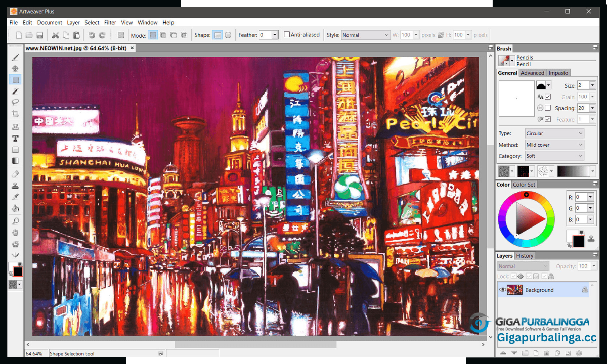Select the Shape Selection tool in the toolbox
This screenshot has width=607, height=364.
pos(16,80)
